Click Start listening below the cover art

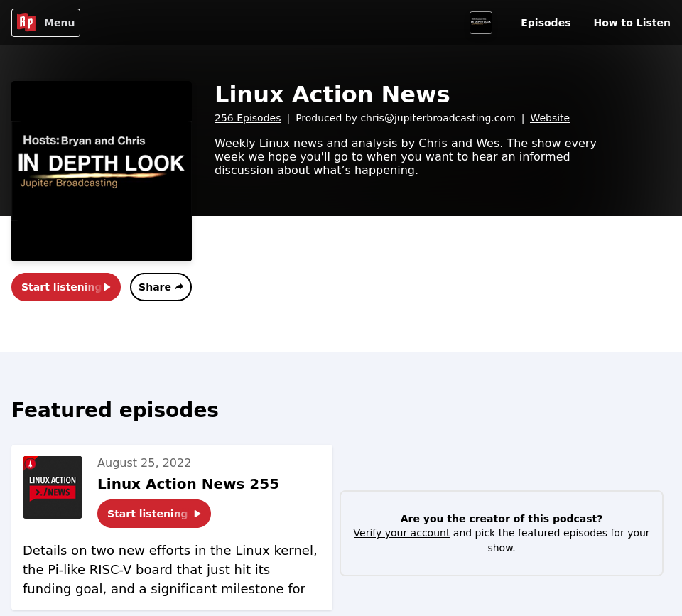[65, 287]
